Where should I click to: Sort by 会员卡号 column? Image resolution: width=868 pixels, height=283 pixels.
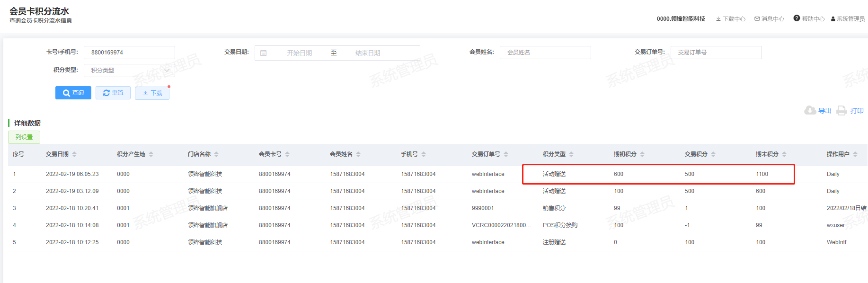pyautogui.click(x=287, y=154)
